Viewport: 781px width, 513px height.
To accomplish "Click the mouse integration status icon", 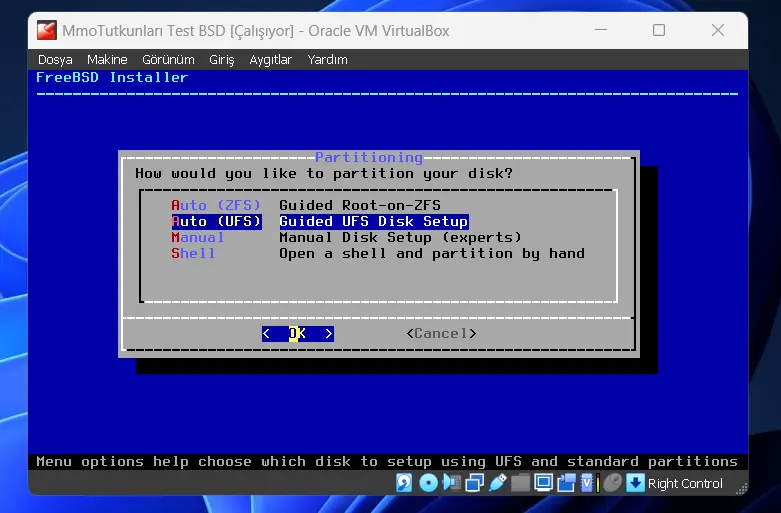I will click(613, 483).
